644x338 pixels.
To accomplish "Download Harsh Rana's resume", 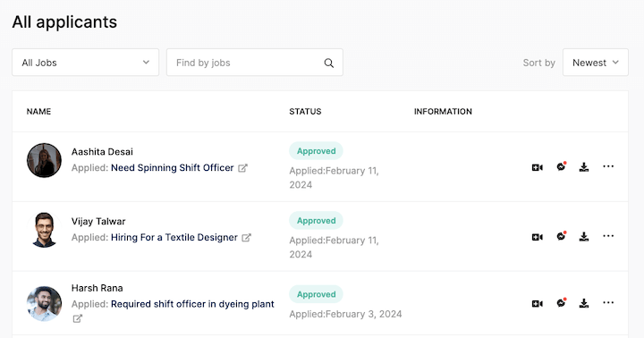I will pos(584,303).
